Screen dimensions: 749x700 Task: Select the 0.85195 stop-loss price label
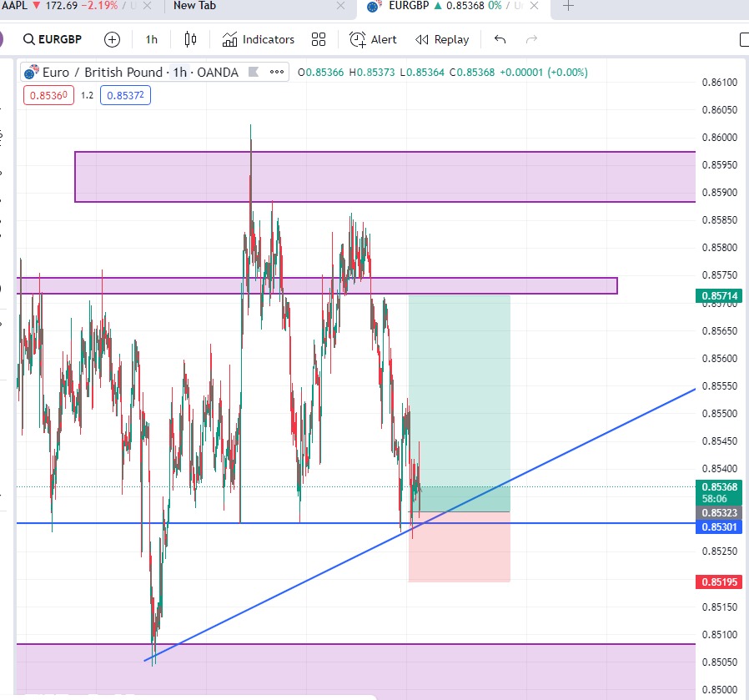(719, 582)
